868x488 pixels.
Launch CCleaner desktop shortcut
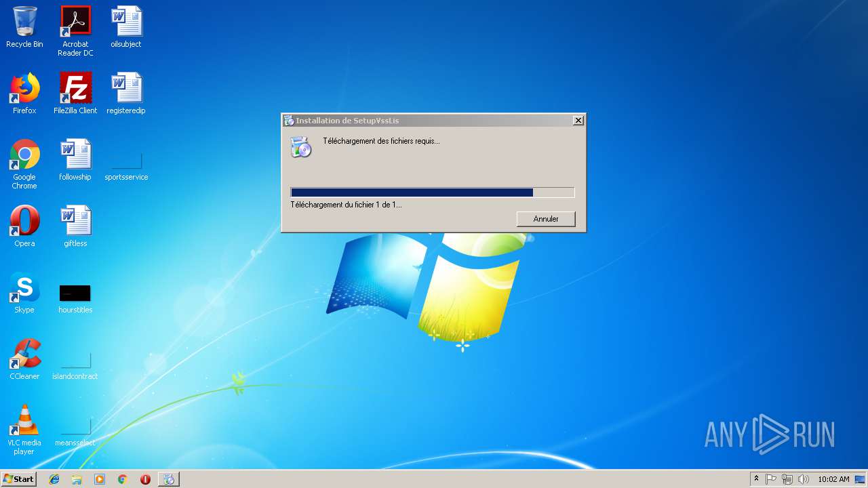[24, 359]
